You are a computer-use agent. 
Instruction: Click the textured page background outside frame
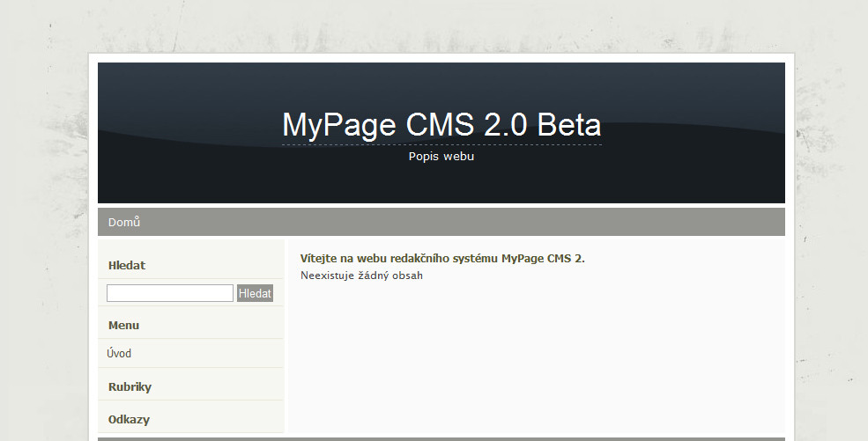[44, 221]
